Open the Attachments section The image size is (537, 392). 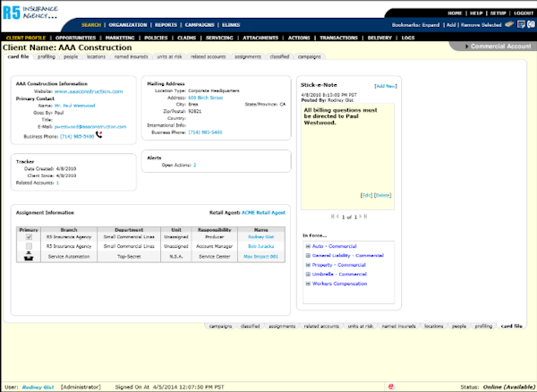tap(260, 38)
